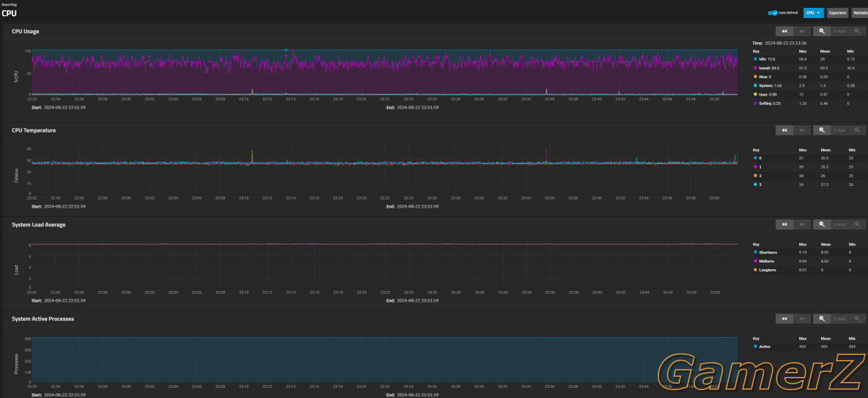Click the Shortterm max value 8.19

tap(802, 252)
